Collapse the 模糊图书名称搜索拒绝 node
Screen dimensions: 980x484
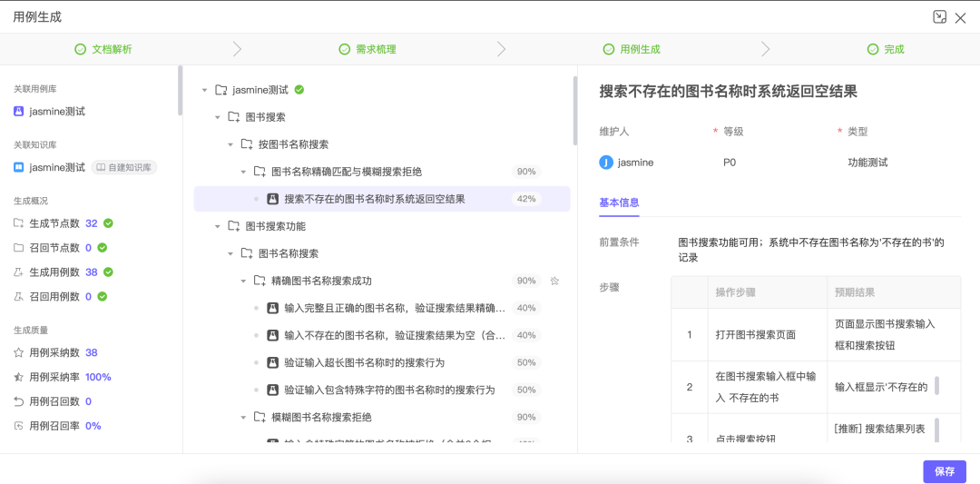pos(244,417)
